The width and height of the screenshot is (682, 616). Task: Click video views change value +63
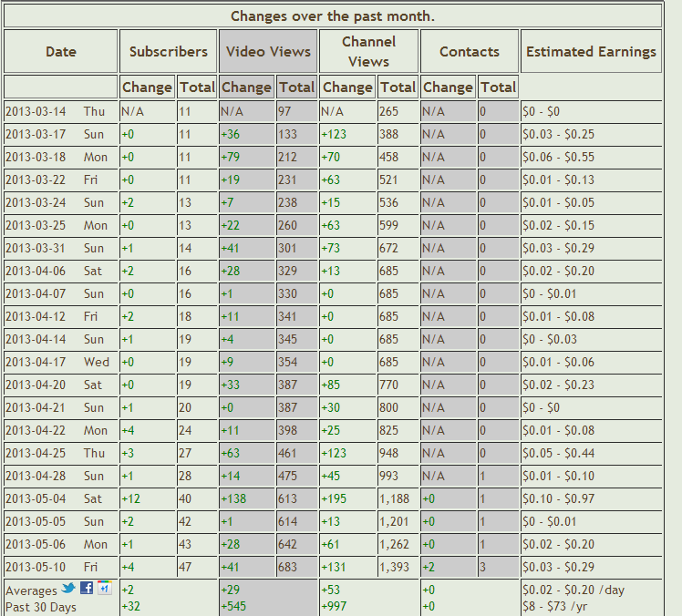tap(231, 453)
